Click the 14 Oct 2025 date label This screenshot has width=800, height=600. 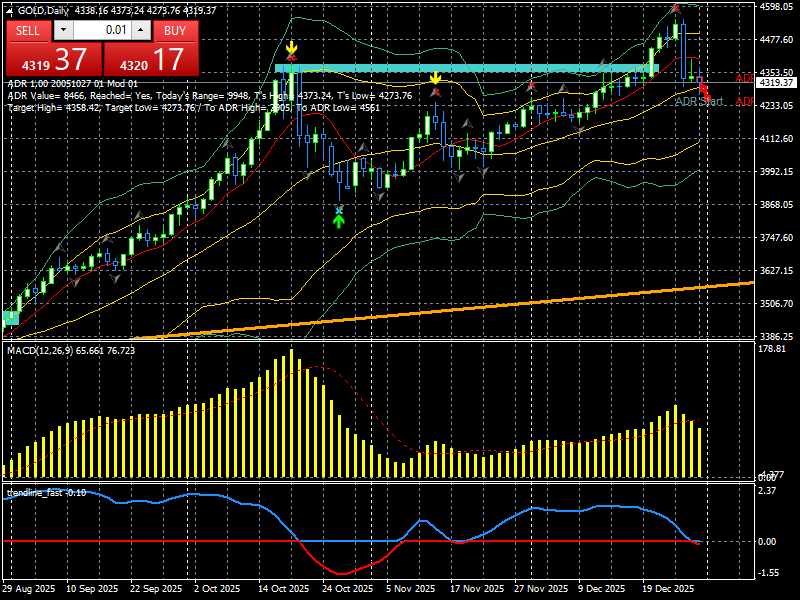[x=283, y=589]
